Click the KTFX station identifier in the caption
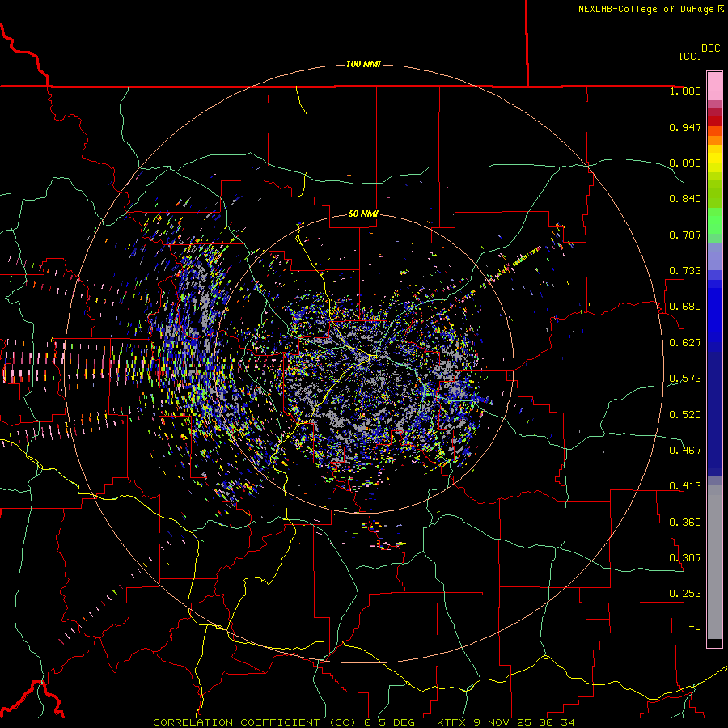Image resolution: width=728 pixels, height=728 pixels. 451,722
